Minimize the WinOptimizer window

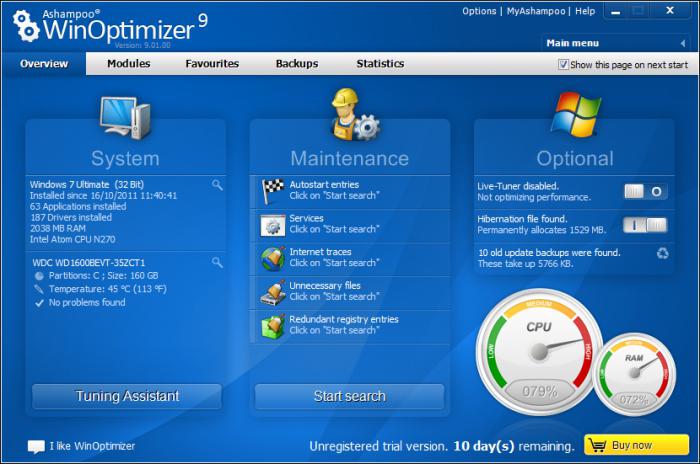coord(616,12)
